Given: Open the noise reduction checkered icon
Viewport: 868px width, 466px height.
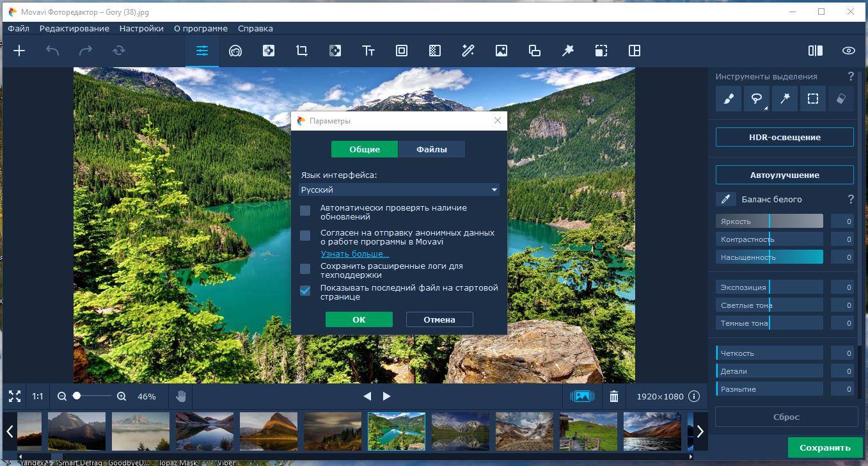Looking at the screenshot, I should tap(435, 51).
